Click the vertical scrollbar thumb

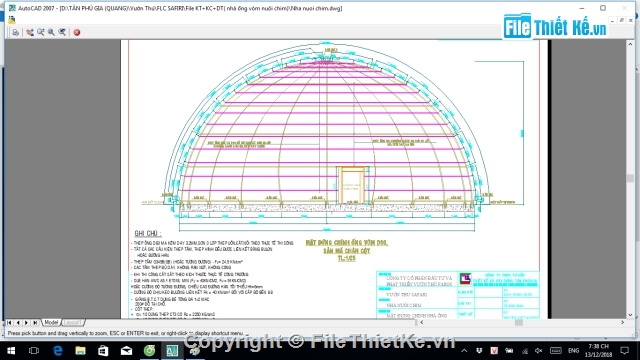click(x=631, y=178)
